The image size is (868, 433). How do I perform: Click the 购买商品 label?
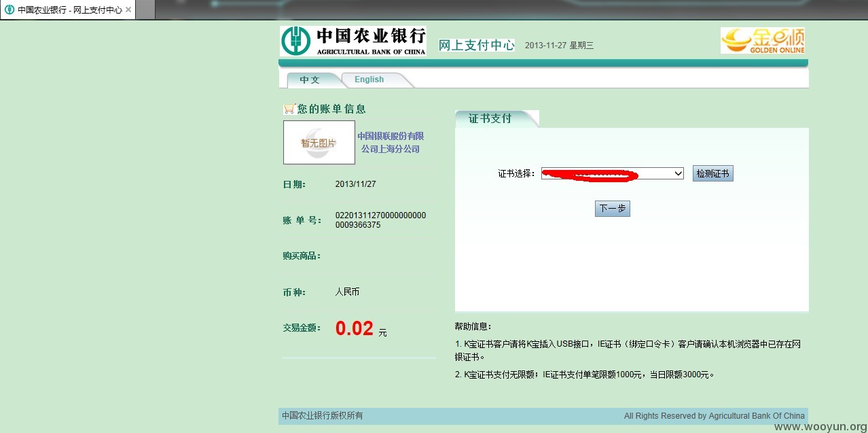(x=302, y=256)
